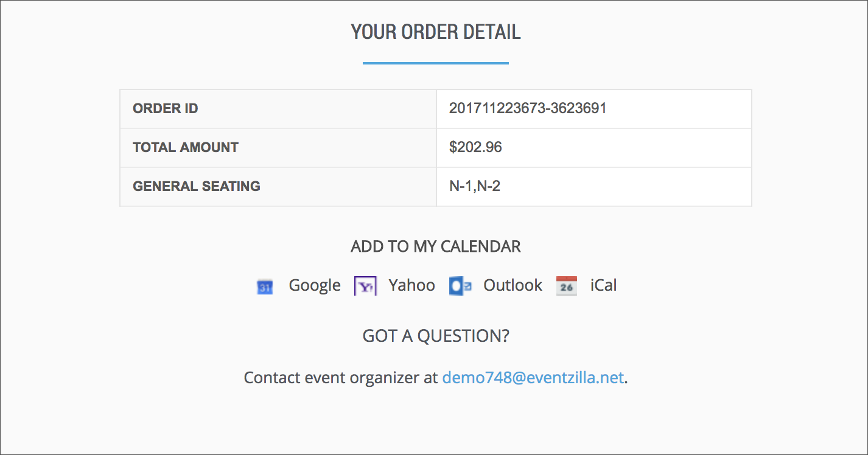This screenshot has width=868, height=455.
Task: Click the Google calendar icon
Action: coord(265,287)
